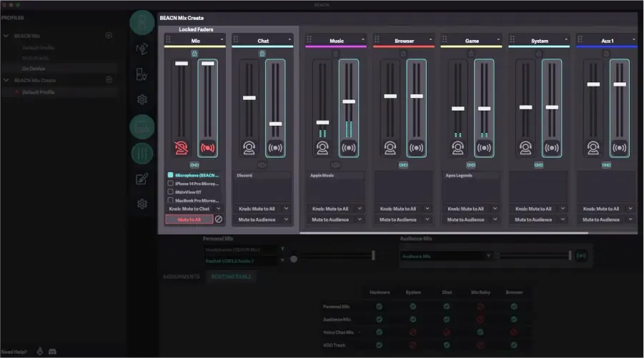Toggle Personal Mix routing for Mic Relay

(480, 307)
